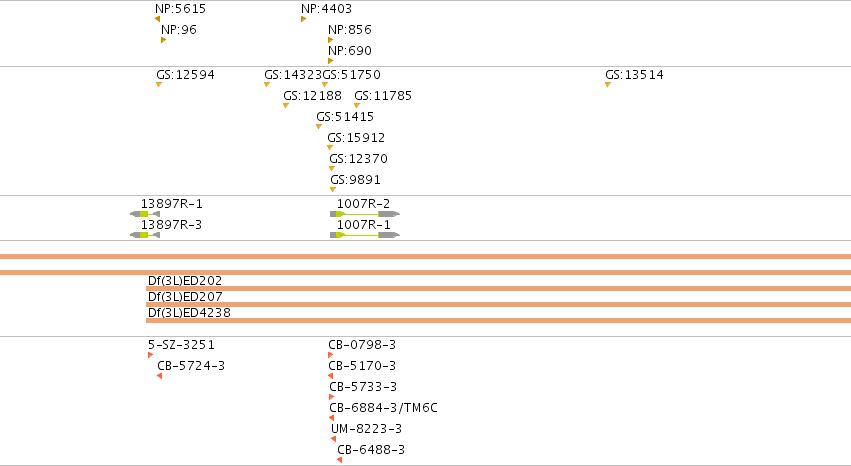Click the UM-8223-3 insertion marker triangle
This screenshot has width=851, height=466.
[x=334, y=439]
